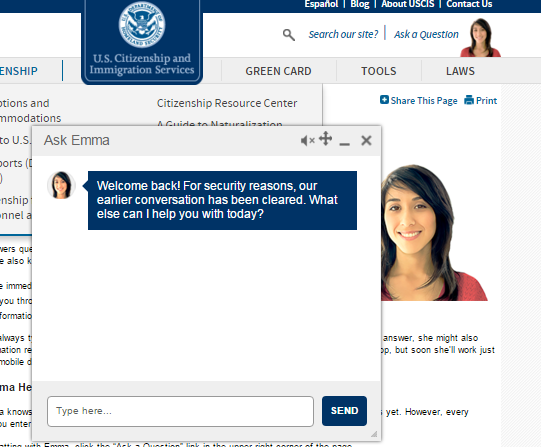Screen dimensions: 541x447
Task: Click the Welcome back chat message bubble
Action: tap(222, 200)
